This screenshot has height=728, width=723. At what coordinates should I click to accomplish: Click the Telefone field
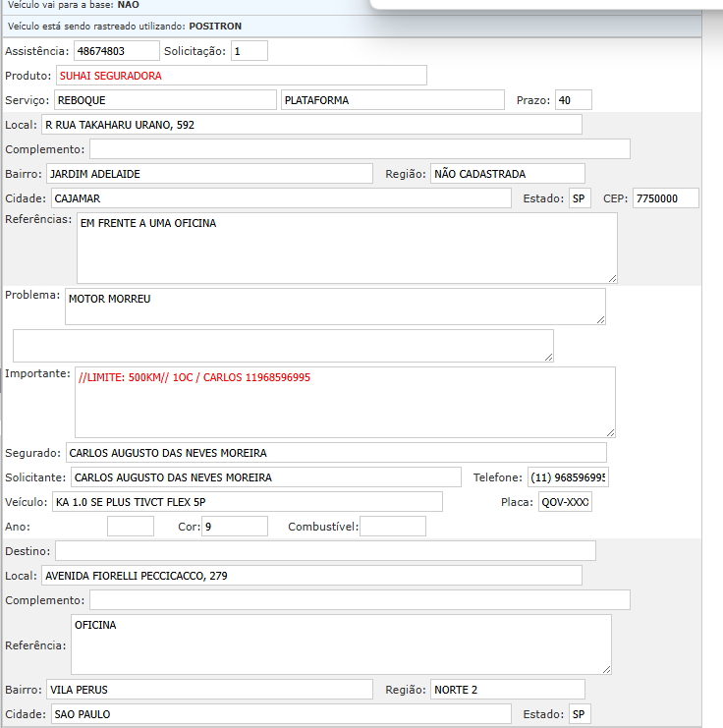569,477
